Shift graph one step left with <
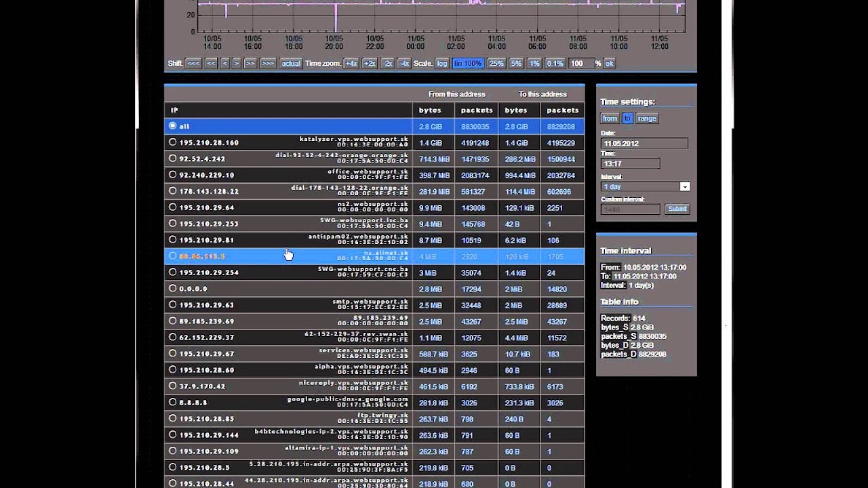 [224, 63]
